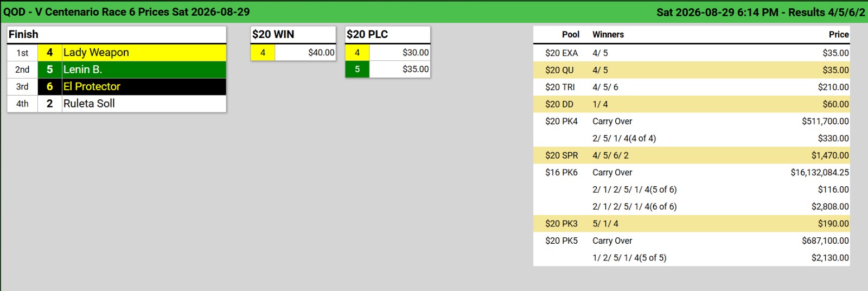Select the $20 EXA pool row
This screenshot has height=291, width=868.
tap(692, 53)
